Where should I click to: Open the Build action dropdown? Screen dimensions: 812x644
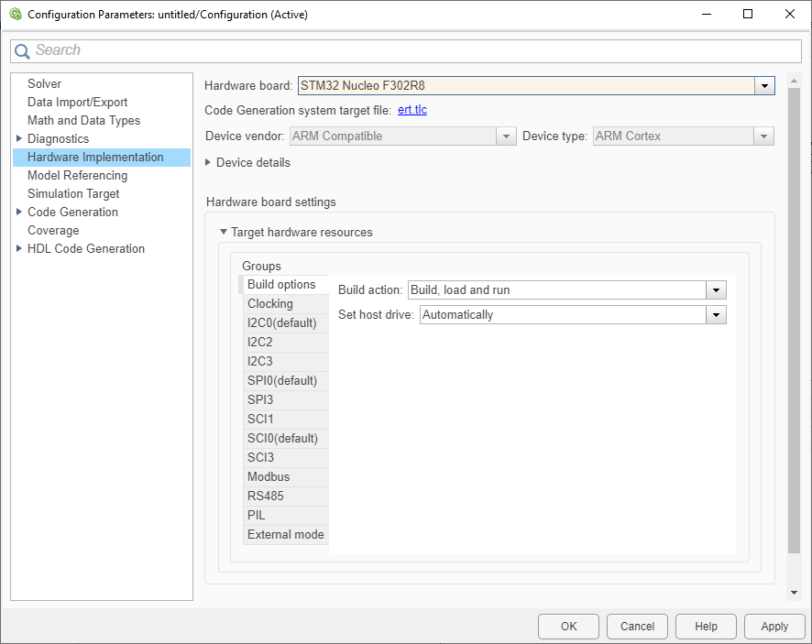717,290
